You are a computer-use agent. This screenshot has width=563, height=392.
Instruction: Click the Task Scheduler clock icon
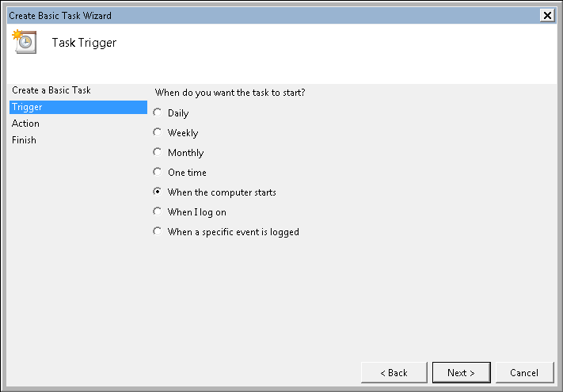(25, 42)
